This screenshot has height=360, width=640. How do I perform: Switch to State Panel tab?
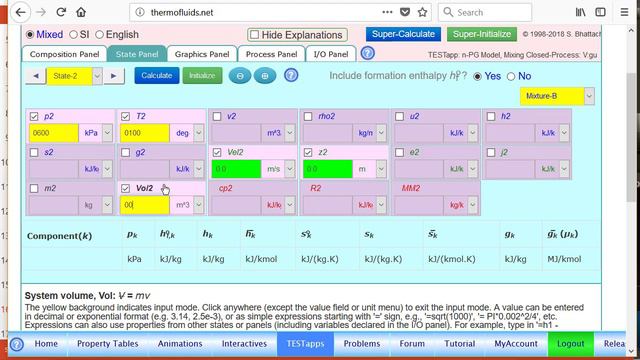coord(137,54)
